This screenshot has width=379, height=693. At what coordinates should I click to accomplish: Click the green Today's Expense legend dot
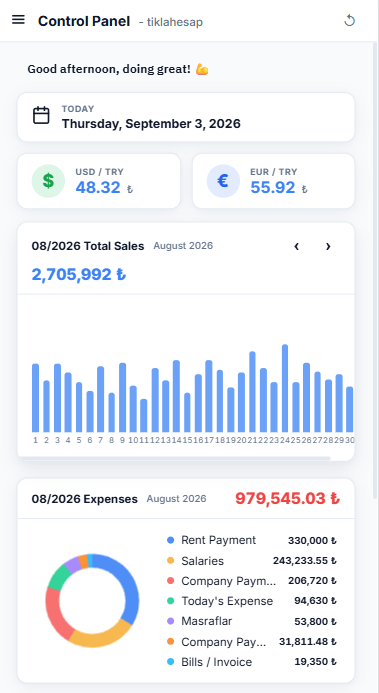(x=171, y=601)
